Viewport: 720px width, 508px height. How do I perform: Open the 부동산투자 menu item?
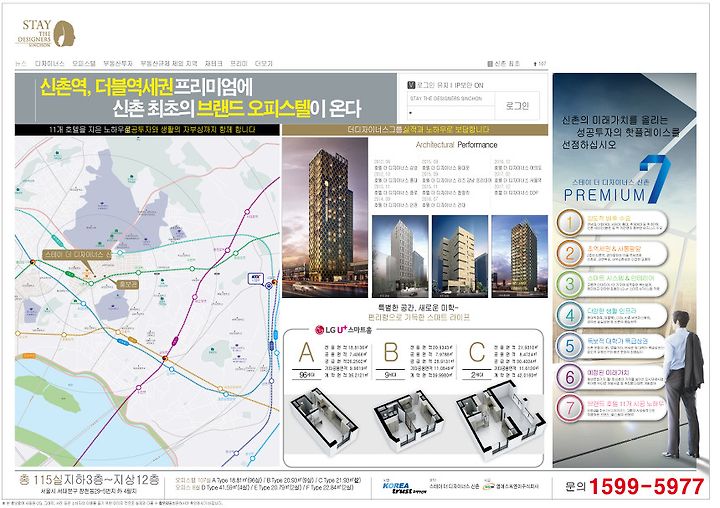point(118,63)
